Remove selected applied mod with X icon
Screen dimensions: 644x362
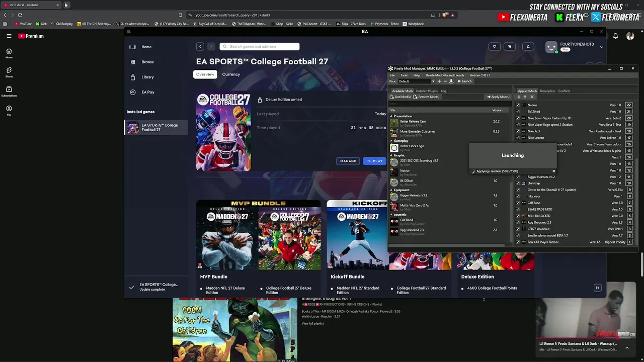click(532, 97)
